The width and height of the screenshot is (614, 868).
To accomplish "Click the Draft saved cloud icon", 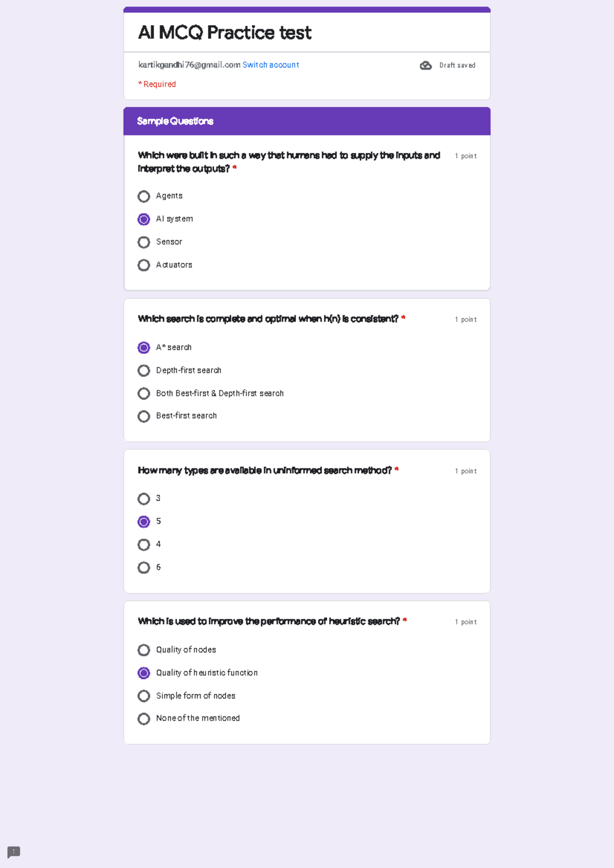I will [x=426, y=65].
